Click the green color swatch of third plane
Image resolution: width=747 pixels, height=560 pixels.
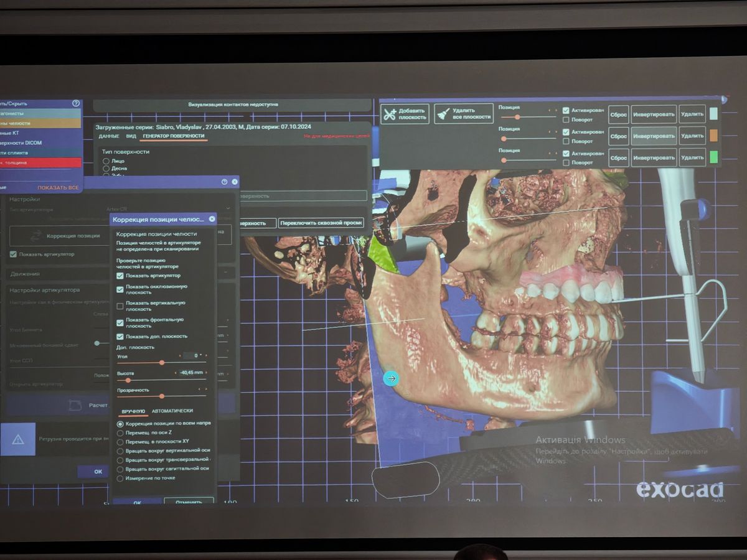coord(713,156)
